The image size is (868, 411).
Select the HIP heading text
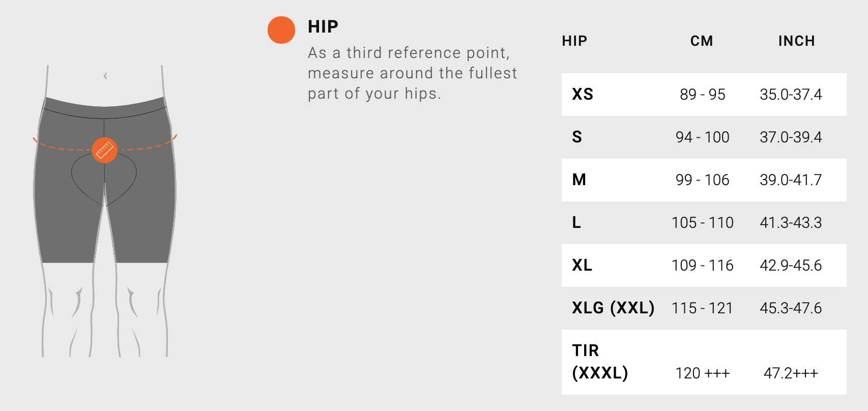pos(323,26)
